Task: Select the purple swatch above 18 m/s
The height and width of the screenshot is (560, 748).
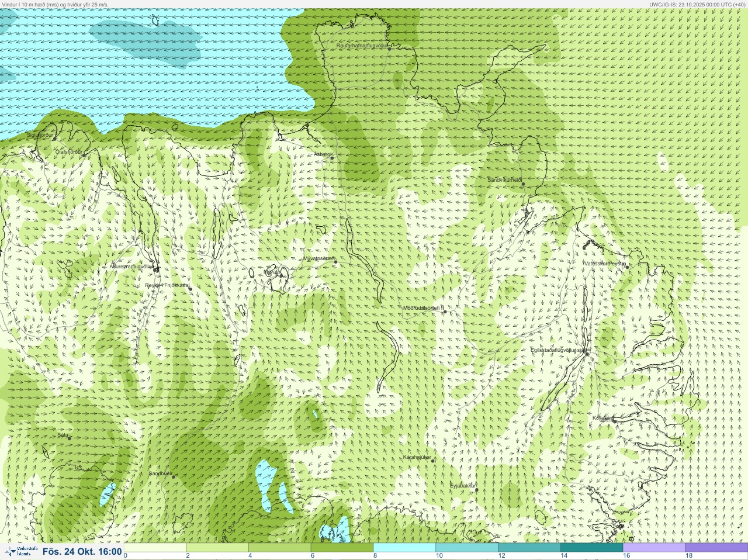Action: pos(716,548)
